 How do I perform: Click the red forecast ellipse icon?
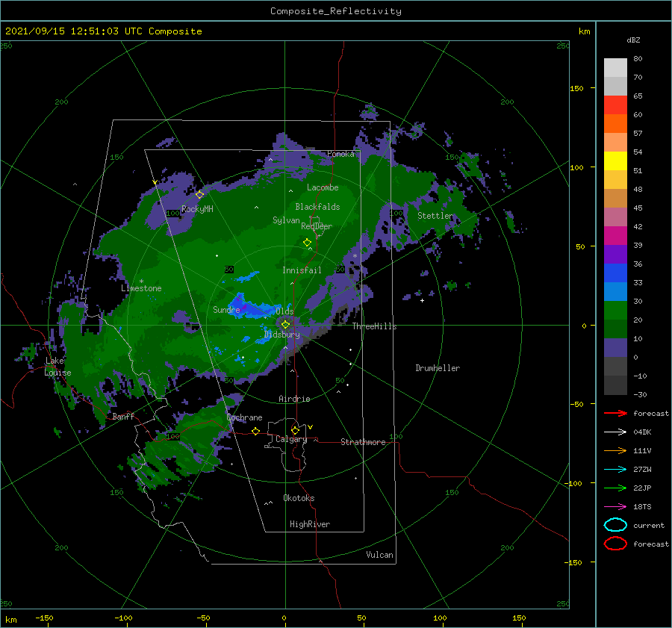pos(615,544)
